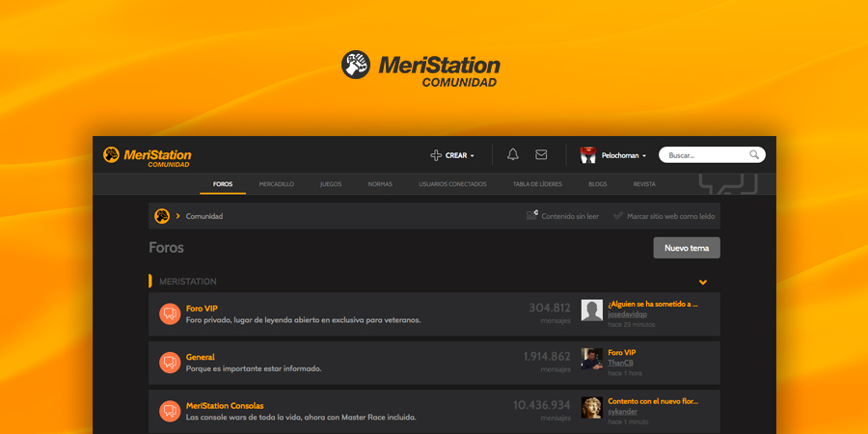Open the REVISTA tab

coord(644,184)
